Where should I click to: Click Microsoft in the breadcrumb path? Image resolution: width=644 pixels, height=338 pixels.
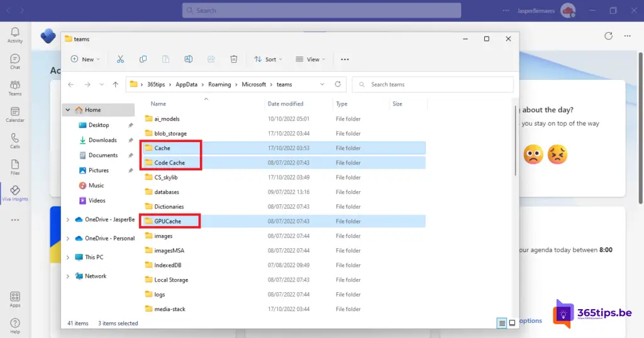pos(254,84)
